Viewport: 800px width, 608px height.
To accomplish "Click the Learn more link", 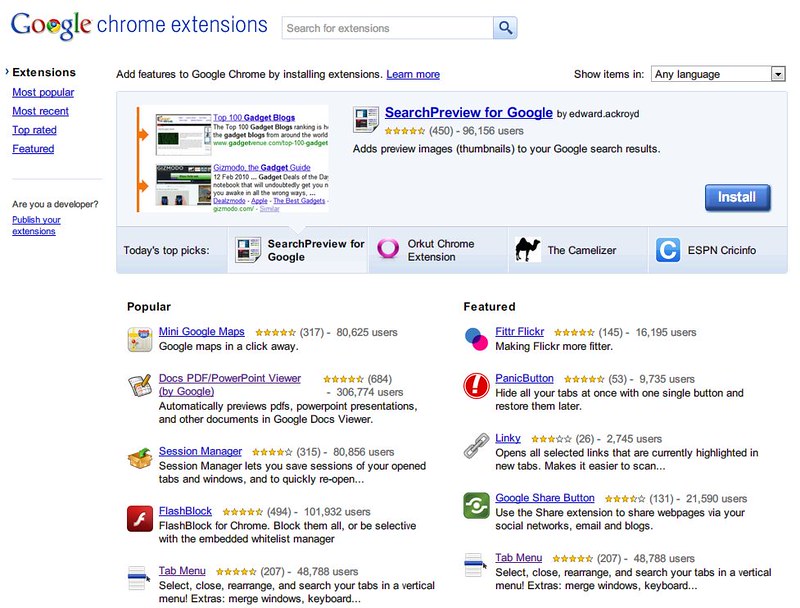I will (413, 74).
